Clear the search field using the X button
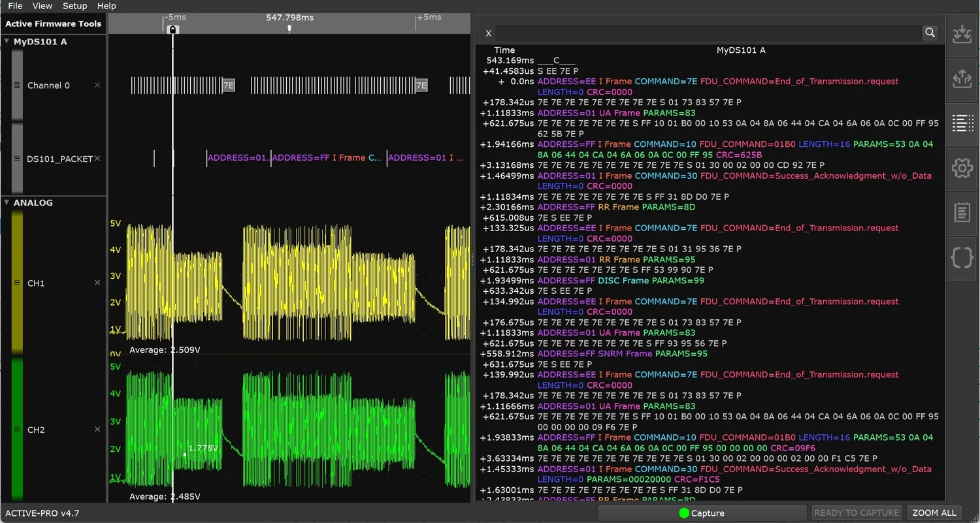The height and width of the screenshot is (523, 980). coord(489,33)
